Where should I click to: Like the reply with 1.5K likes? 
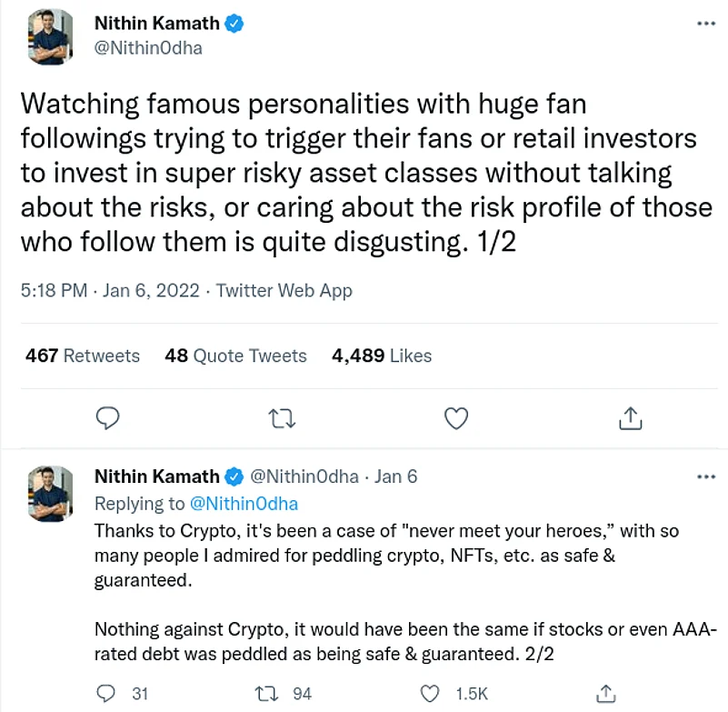pos(442,694)
